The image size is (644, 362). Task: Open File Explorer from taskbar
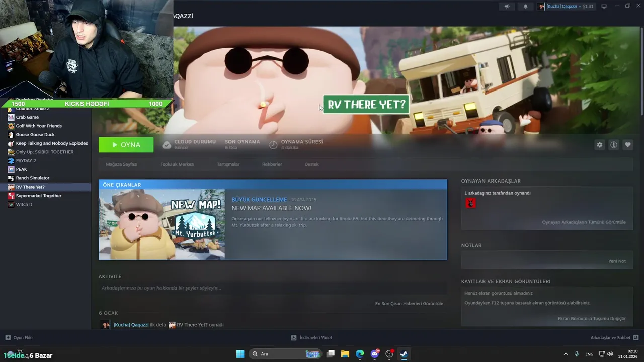pyautogui.click(x=345, y=354)
